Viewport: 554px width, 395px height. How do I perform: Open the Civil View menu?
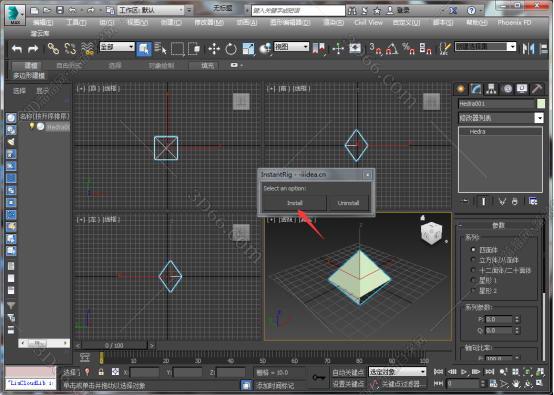point(368,23)
